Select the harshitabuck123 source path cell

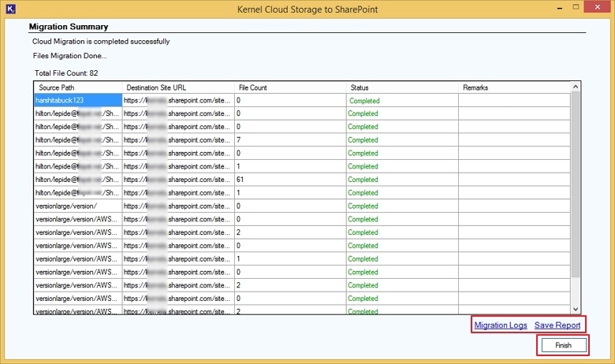point(78,100)
